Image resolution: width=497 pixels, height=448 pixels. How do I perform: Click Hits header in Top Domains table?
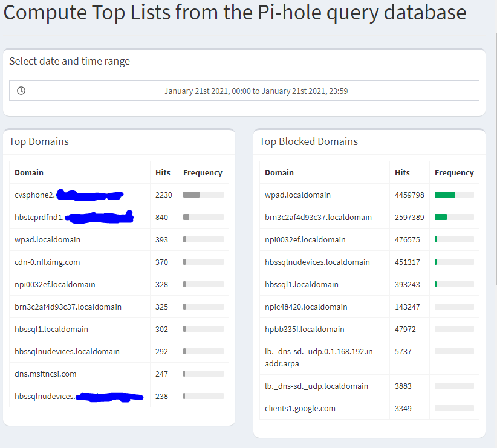pyautogui.click(x=163, y=172)
